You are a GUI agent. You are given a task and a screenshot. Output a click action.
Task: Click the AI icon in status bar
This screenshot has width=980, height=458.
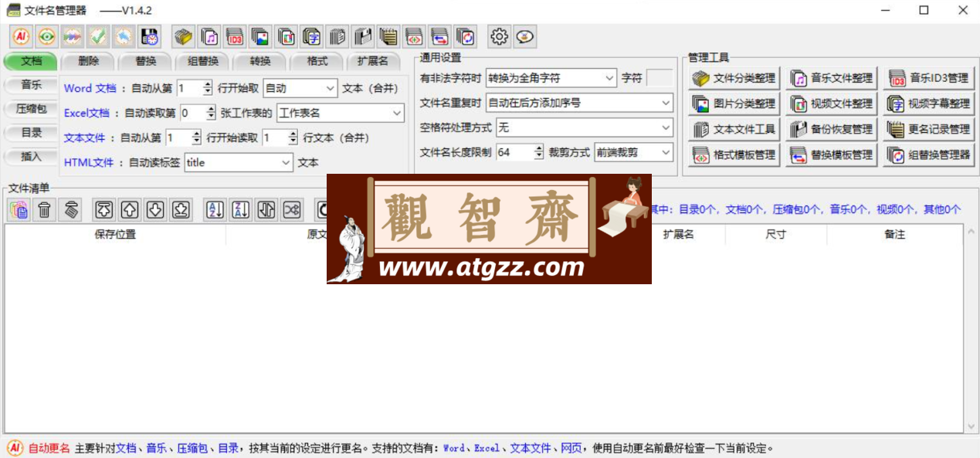[15, 448]
